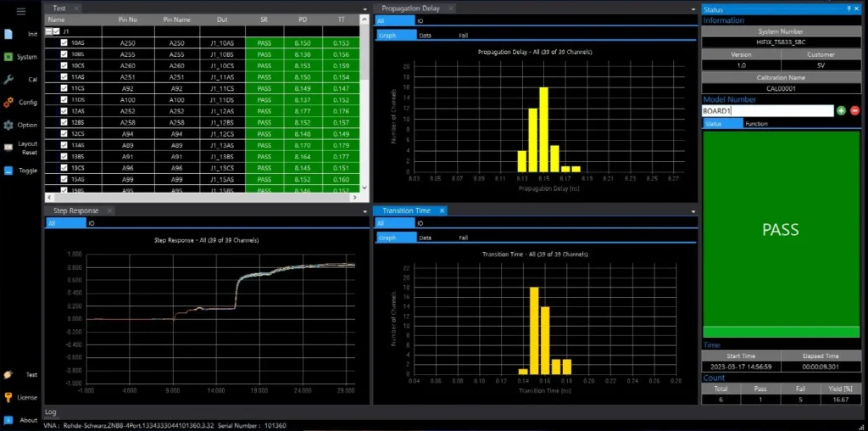Open the Test panel dropdown arrow
Image resolution: width=868 pixels, height=431 pixels.
[x=364, y=8]
